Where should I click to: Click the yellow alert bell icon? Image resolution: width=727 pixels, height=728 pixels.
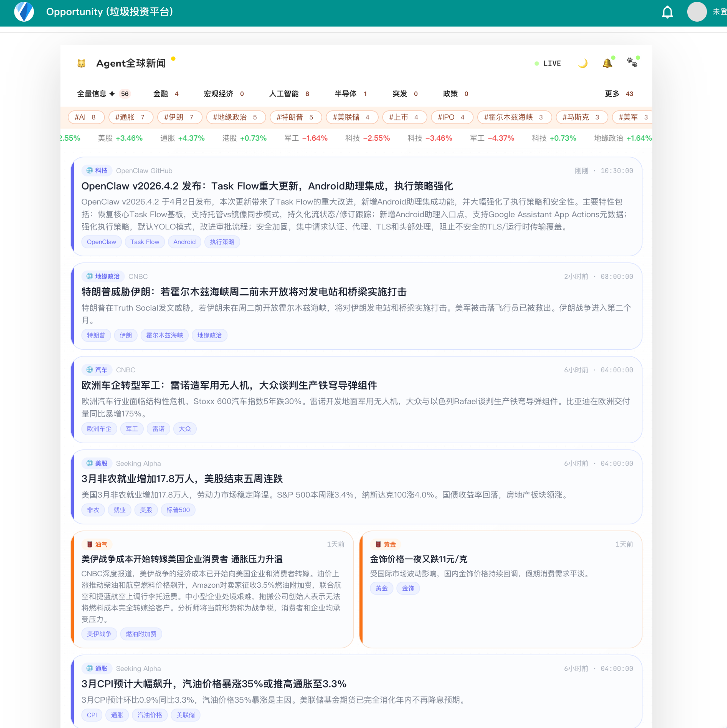[607, 63]
